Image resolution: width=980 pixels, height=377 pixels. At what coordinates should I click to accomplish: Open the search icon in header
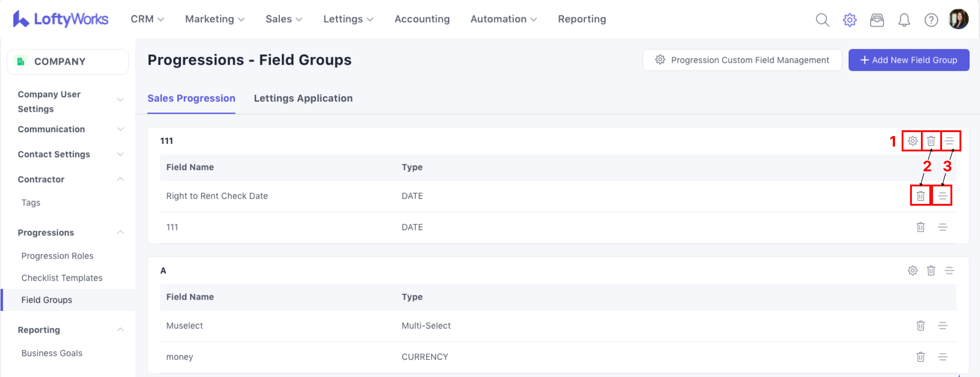click(822, 19)
